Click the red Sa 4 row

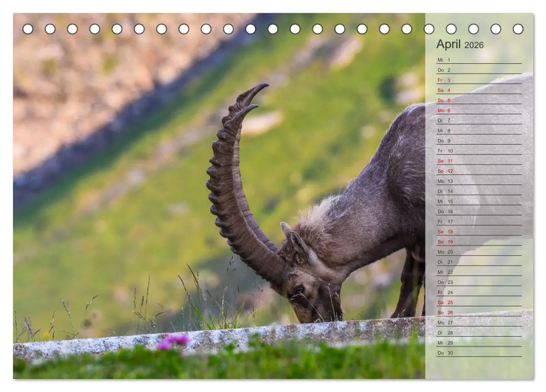click(479, 90)
